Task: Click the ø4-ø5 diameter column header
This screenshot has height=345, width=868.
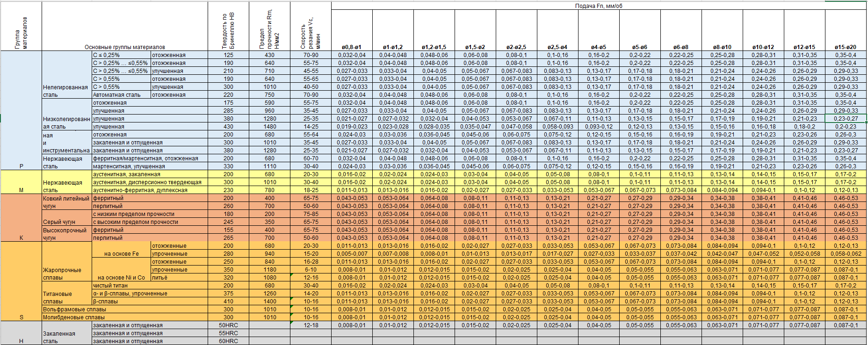Action: pyautogui.click(x=599, y=47)
